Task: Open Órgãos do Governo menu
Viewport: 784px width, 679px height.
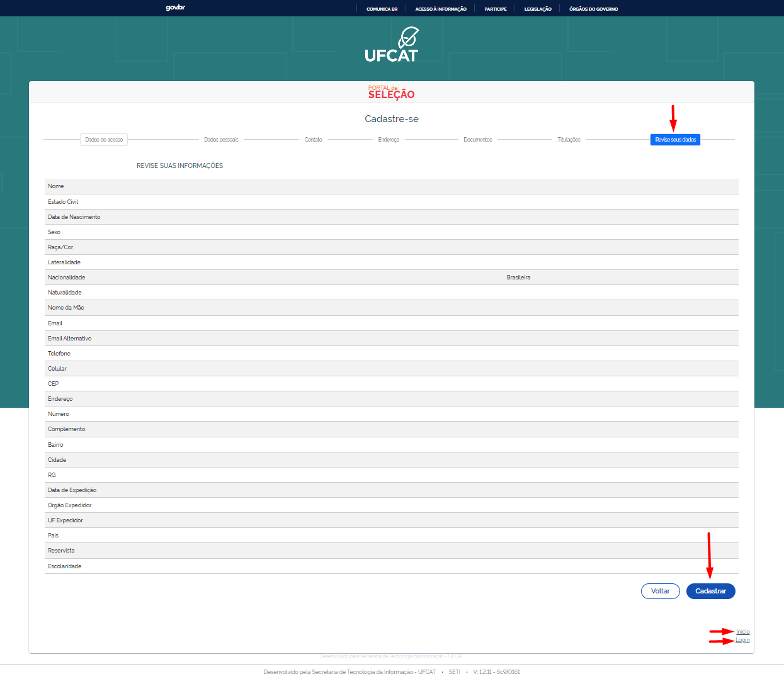Action: [x=593, y=9]
